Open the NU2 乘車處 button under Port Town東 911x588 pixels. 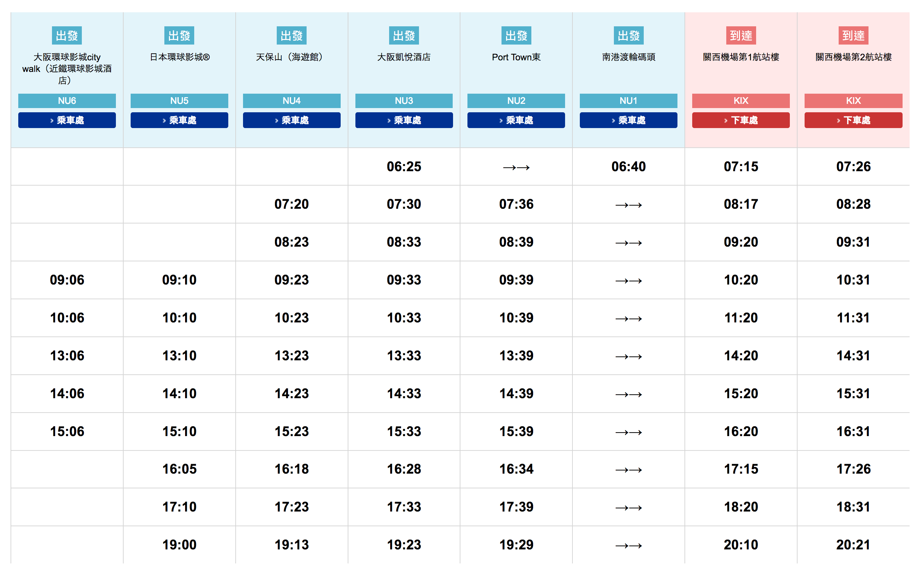point(516,120)
